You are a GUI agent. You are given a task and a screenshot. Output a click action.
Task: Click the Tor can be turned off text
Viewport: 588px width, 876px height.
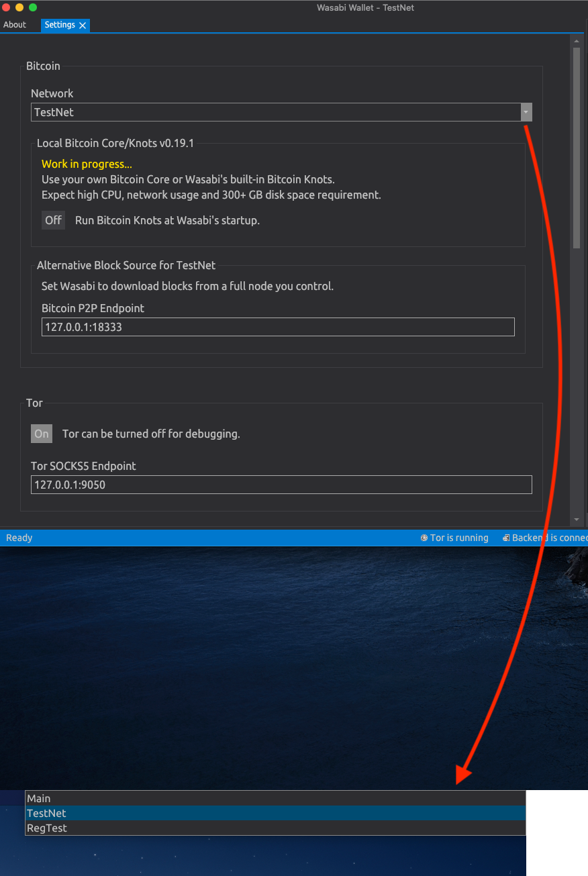click(x=151, y=434)
